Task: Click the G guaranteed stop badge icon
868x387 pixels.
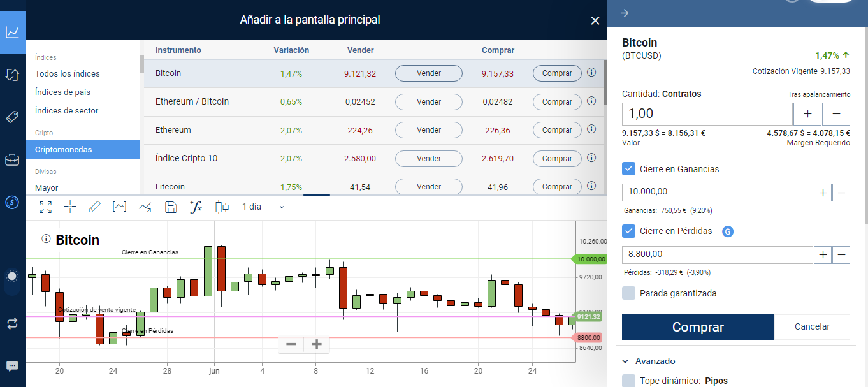Action: click(x=728, y=231)
